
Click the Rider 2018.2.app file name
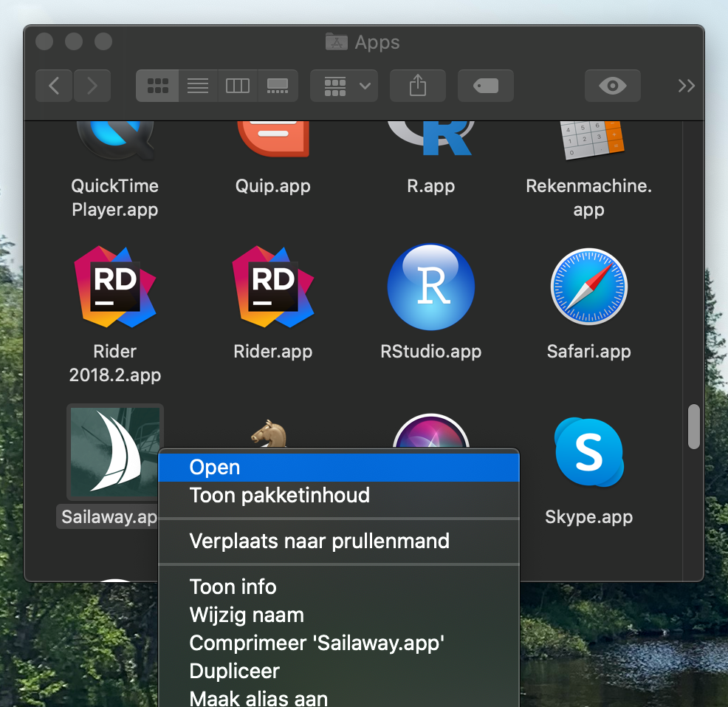pos(115,363)
